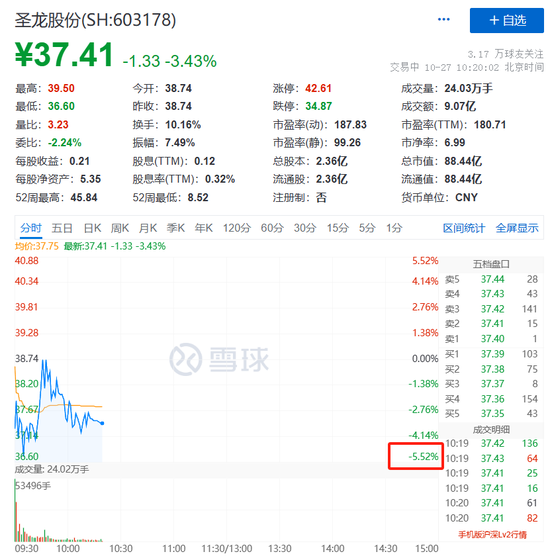
Task: Switch to 五日 chart tab
Action: pos(62,228)
